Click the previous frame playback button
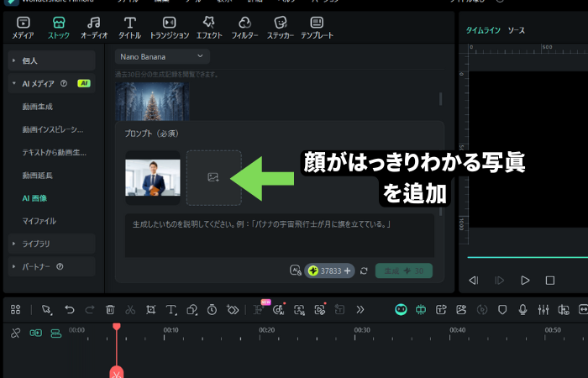This screenshot has width=588, height=378. [474, 280]
